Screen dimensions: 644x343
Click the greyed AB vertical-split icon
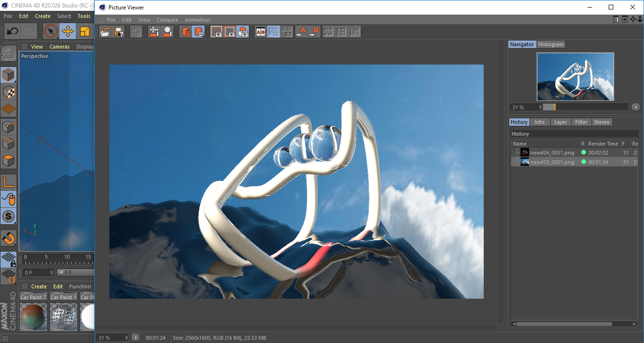tap(329, 32)
